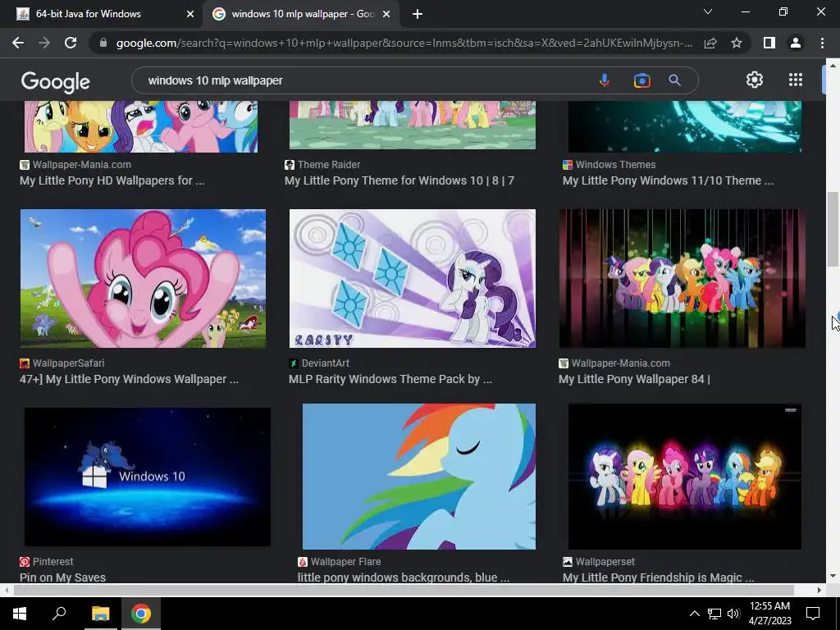The width and height of the screenshot is (840, 630).
Task: View site information via lock icon
Action: click(x=103, y=43)
